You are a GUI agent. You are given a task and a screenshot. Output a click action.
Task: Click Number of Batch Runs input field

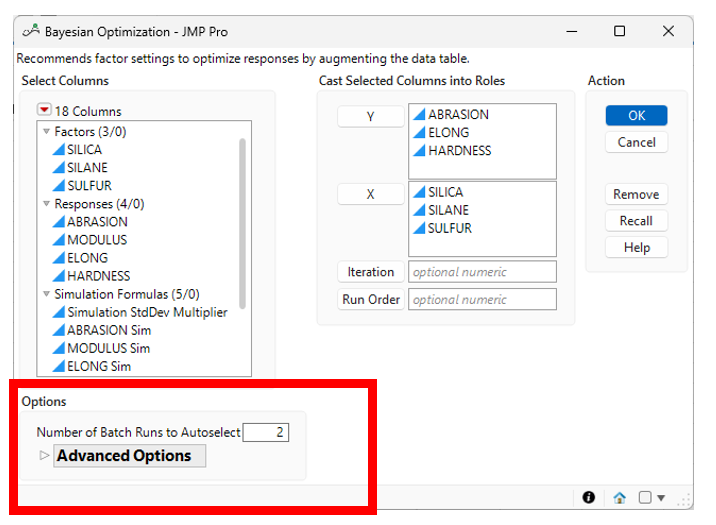pos(266,432)
